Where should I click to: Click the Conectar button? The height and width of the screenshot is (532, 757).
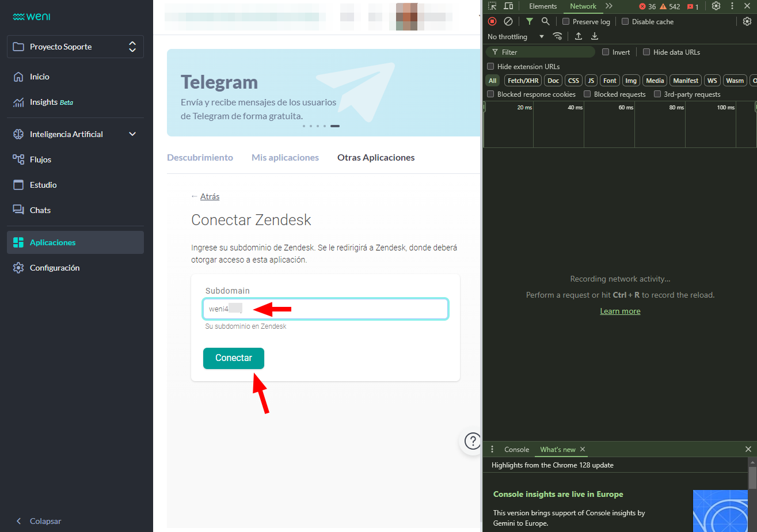point(233,358)
